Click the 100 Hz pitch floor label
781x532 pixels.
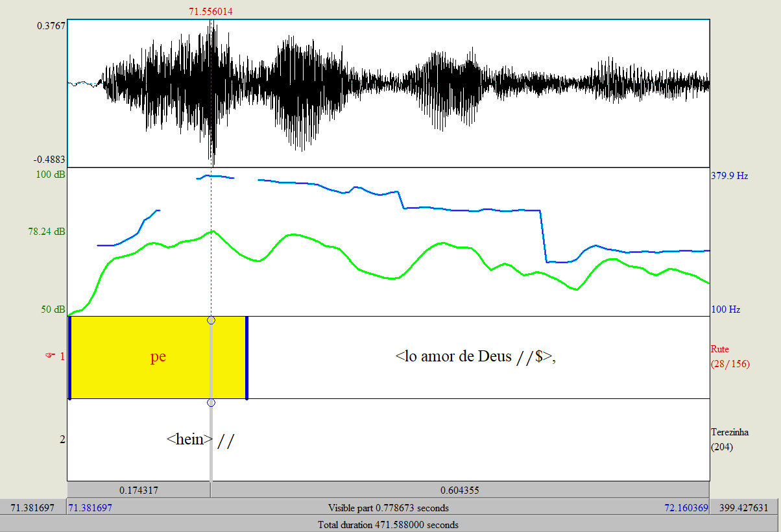click(x=726, y=309)
